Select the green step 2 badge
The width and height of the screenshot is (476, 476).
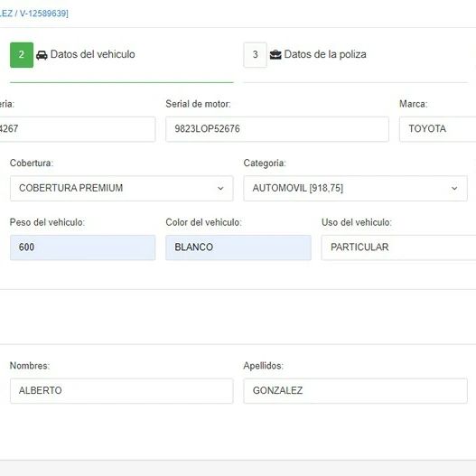point(22,55)
